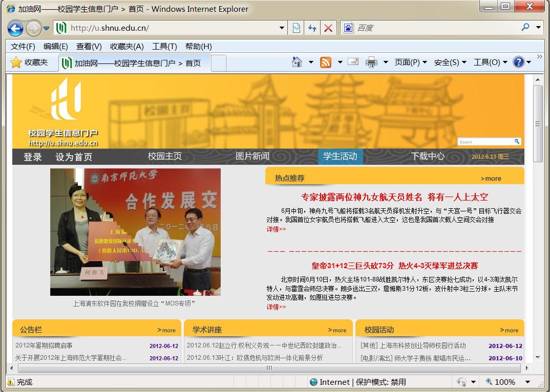Click the horizontal scrollbar at page bottom

tap(270, 368)
